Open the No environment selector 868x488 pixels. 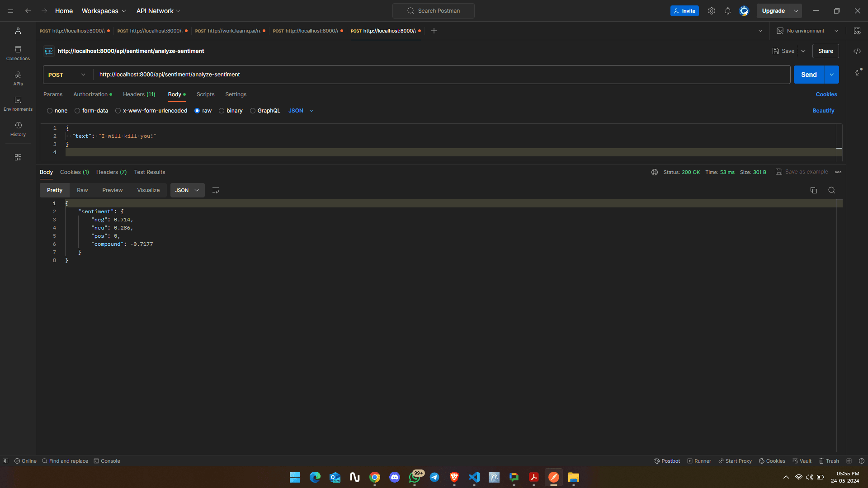pos(807,31)
